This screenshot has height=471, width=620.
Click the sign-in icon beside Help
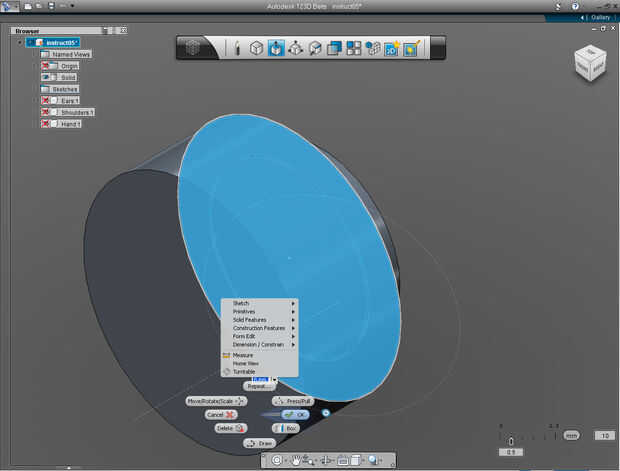[558, 6]
